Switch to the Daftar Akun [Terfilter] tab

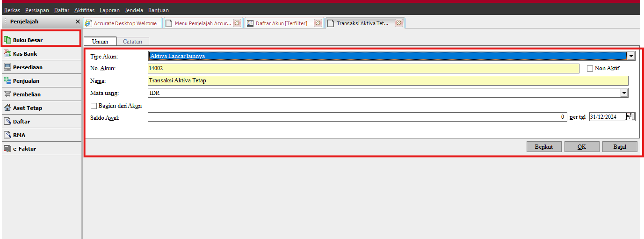click(x=281, y=23)
